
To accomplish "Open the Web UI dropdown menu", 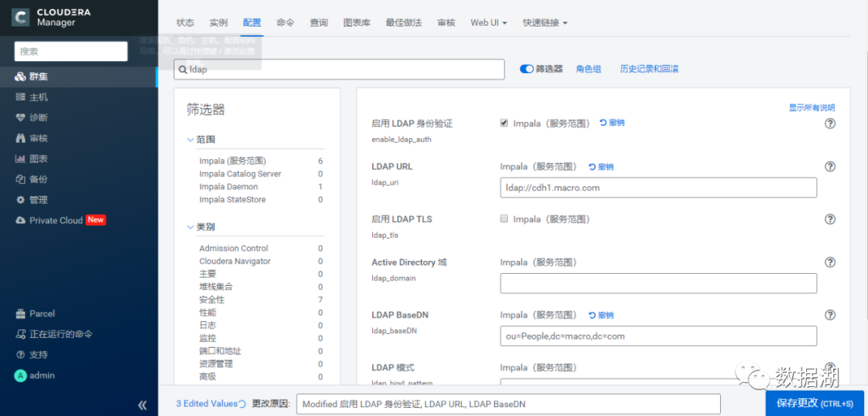I will click(489, 22).
